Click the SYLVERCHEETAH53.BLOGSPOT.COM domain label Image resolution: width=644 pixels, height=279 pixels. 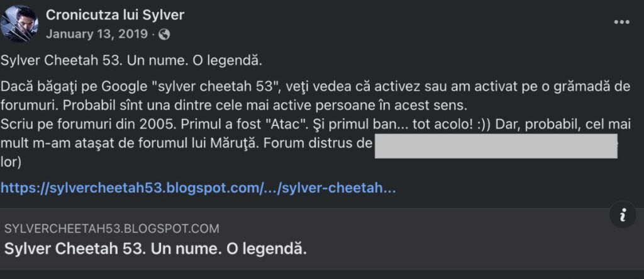click(x=112, y=229)
